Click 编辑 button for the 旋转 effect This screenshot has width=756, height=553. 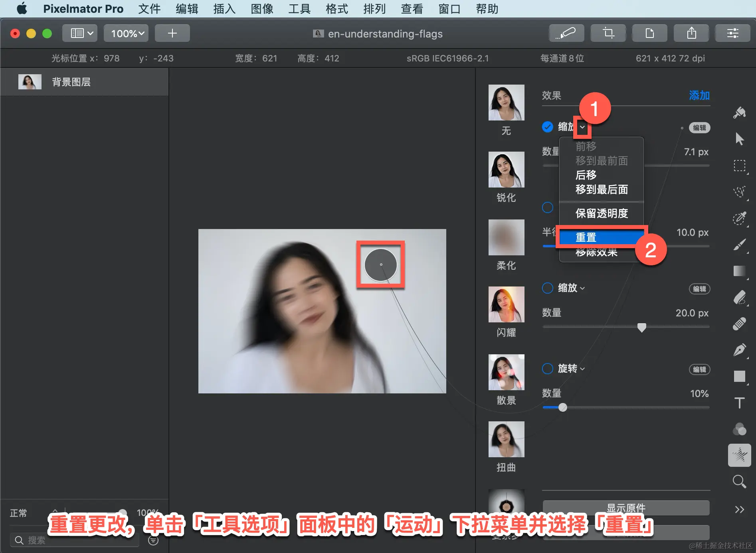tap(699, 369)
